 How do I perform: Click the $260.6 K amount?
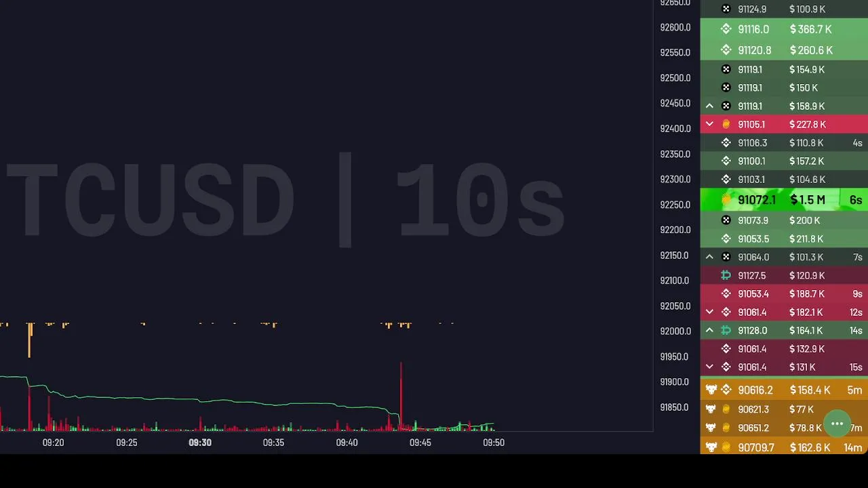pyautogui.click(x=811, y=50)
